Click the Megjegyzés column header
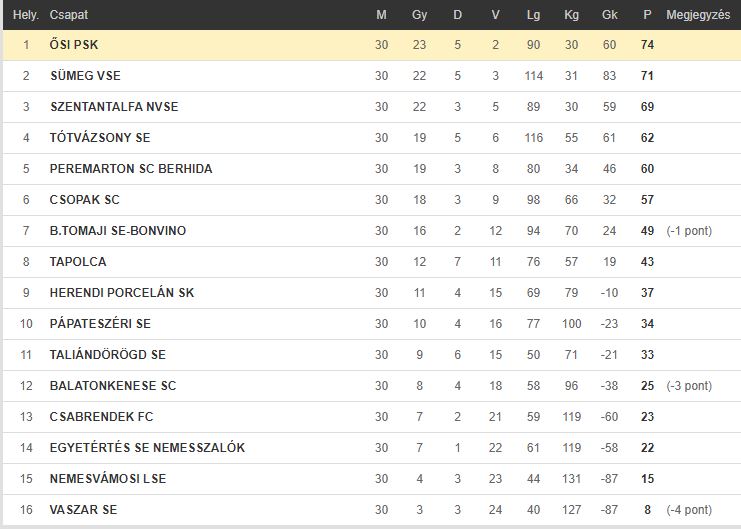Viewport: 741px width, 529px height. [x=698, y=15]
